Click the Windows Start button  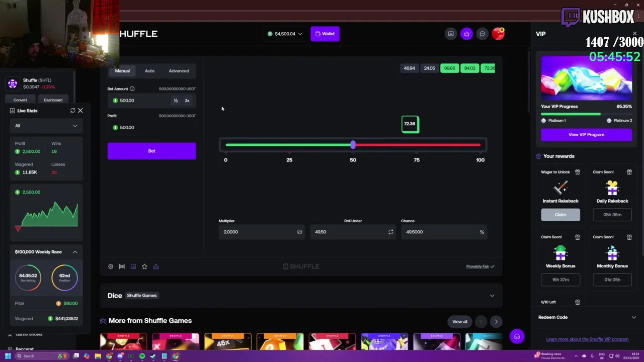click(x=8, y=356)
